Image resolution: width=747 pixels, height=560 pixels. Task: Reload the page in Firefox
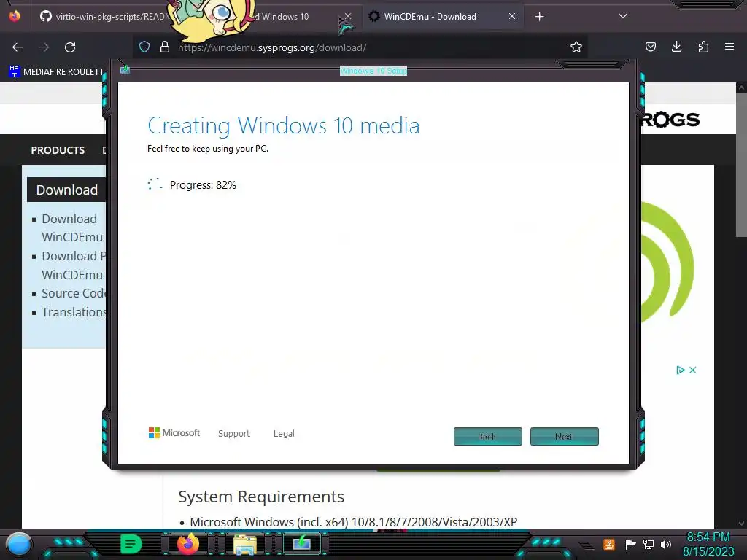(x=70, y=47)
